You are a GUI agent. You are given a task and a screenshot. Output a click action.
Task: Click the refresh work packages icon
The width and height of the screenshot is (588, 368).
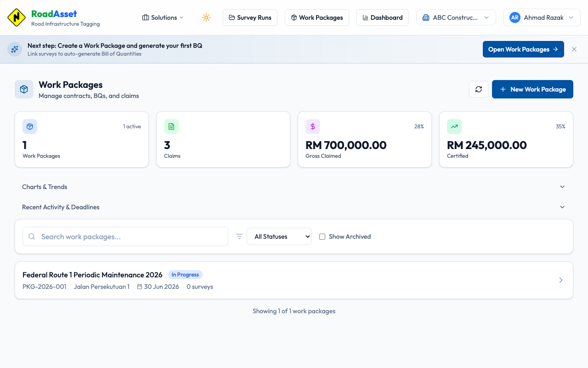pyautogui.click(x=478, y=89)
